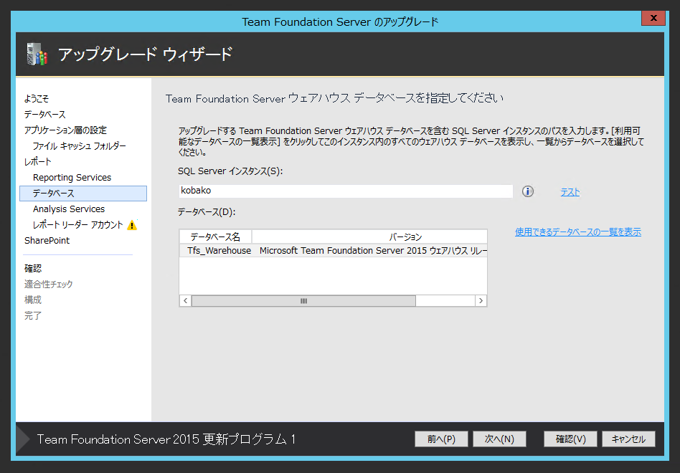Click the テスト link
This screenshot has width=680, height=473.
pyautogui.click(x=570, y=192)
